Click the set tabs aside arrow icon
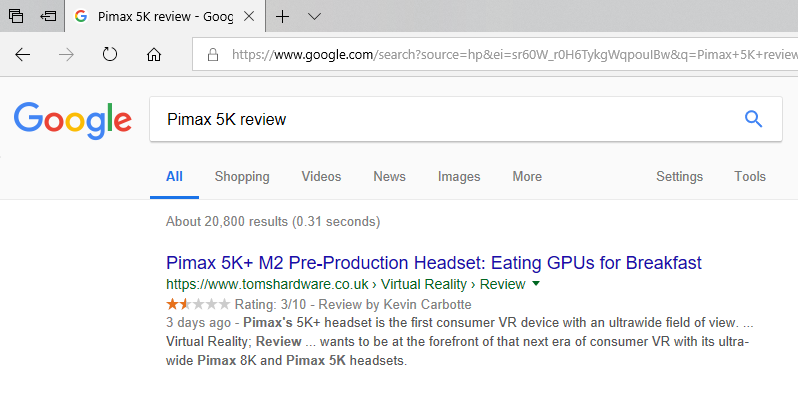This screenshot has width=798, height=402. coord(48,16)
